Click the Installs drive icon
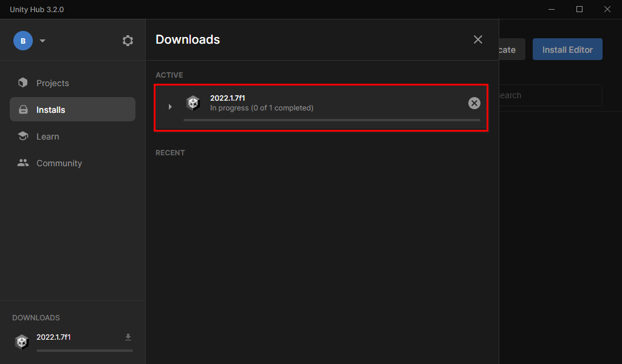This screenshot has width=622, height=364. pyautogui.click(x=24, y=109)
